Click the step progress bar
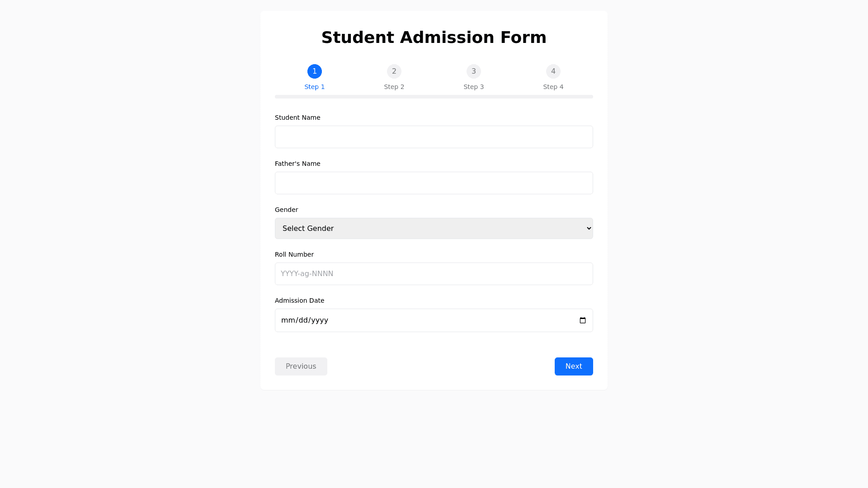This screenshot has height=488, width=868. (434, 97)
